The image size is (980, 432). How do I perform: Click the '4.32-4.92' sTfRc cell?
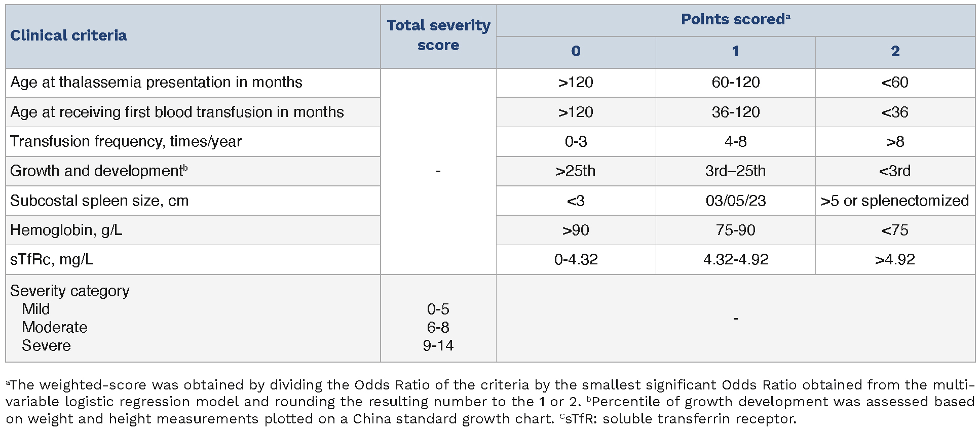click(735, 260)
